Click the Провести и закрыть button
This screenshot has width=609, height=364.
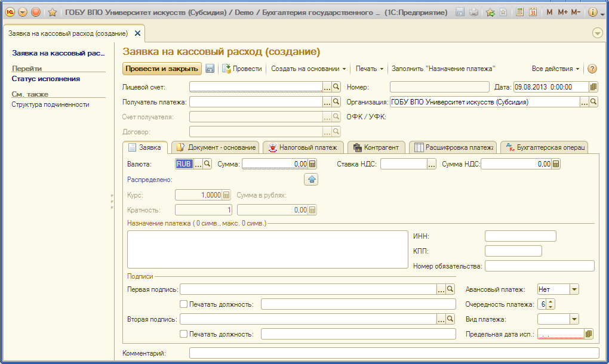(x=162, y=69)
